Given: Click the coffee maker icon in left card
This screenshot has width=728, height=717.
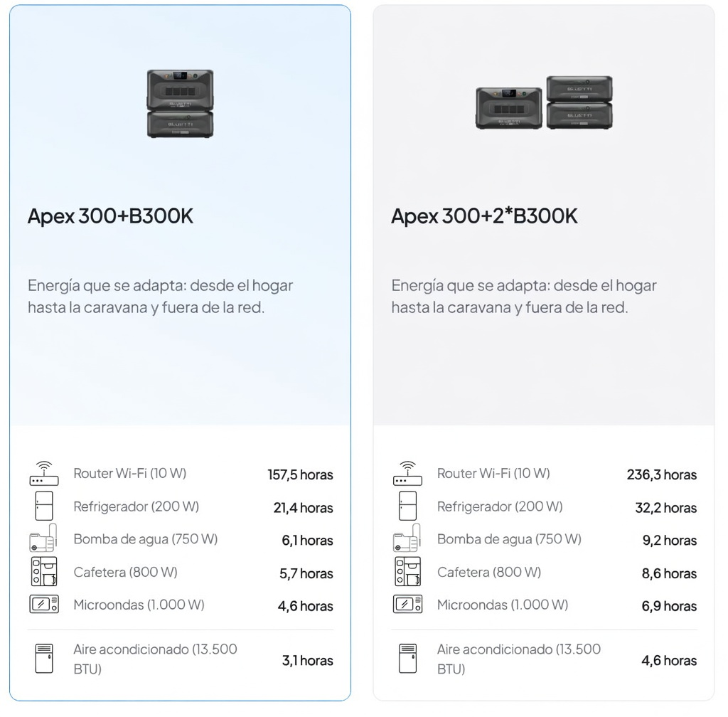Looking at the screenshot, I should (x=43, y=572).
